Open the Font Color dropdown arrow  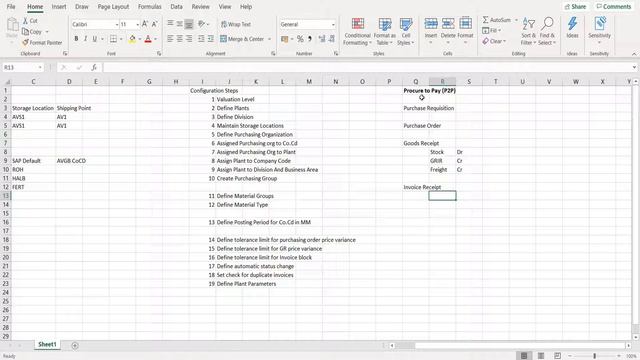point(156,39)
